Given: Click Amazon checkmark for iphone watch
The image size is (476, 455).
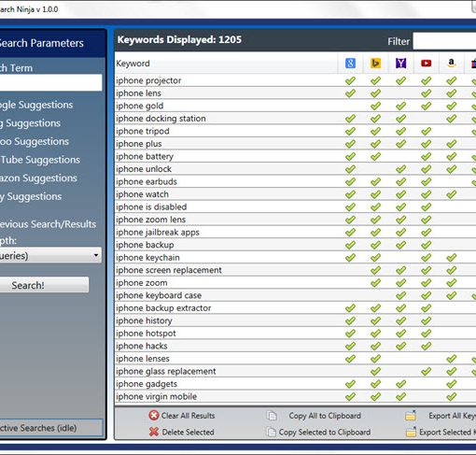Looking at the screenshot, I should click(x=451, y=194).
